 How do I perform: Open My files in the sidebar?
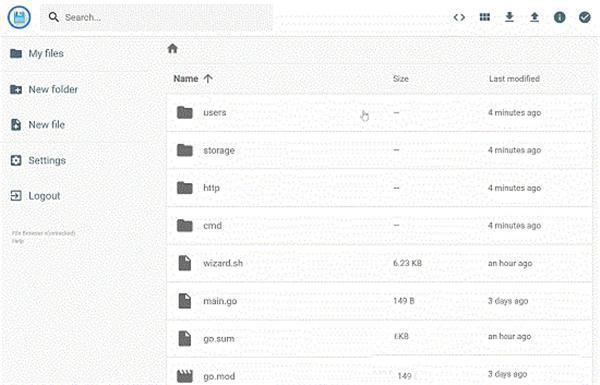[46, 53]
